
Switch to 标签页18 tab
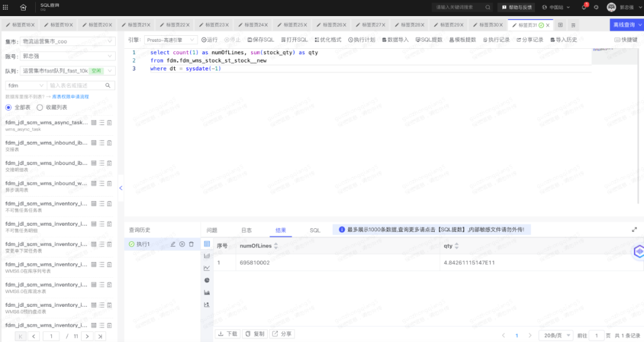pos(20,25)
